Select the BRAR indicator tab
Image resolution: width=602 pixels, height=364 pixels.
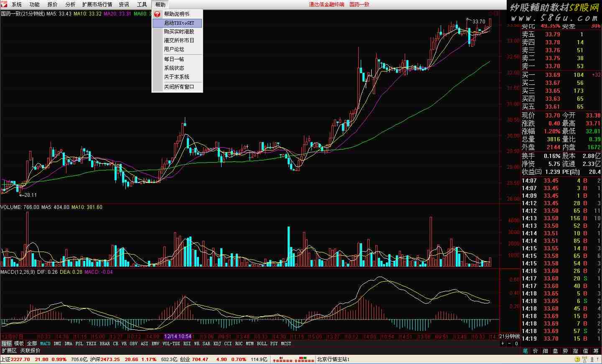pyautogui.click(x=105, y=344)
